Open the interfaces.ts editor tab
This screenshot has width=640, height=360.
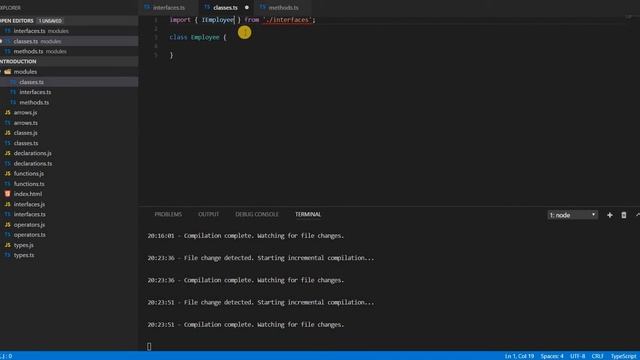(x=169, y=8)
